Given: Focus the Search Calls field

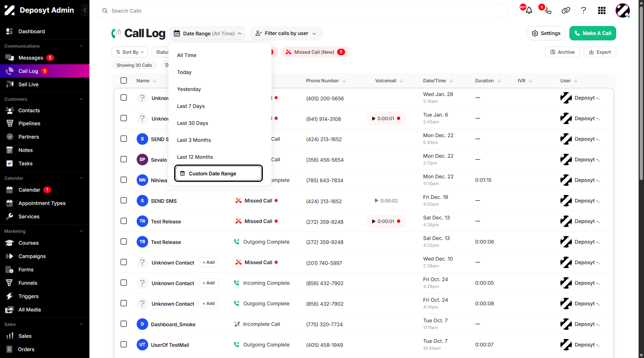Looking at the screenshot, I should click(301, 11).
